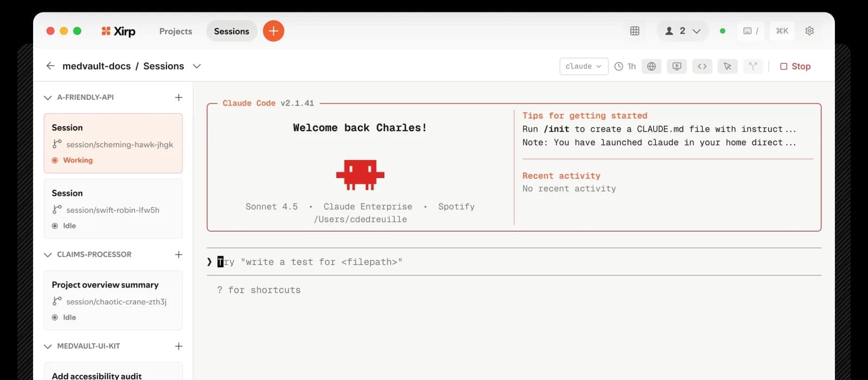Click the /Users/cdedreuille path text
Viewport: 868px width, 380px height.
[360, 219]
